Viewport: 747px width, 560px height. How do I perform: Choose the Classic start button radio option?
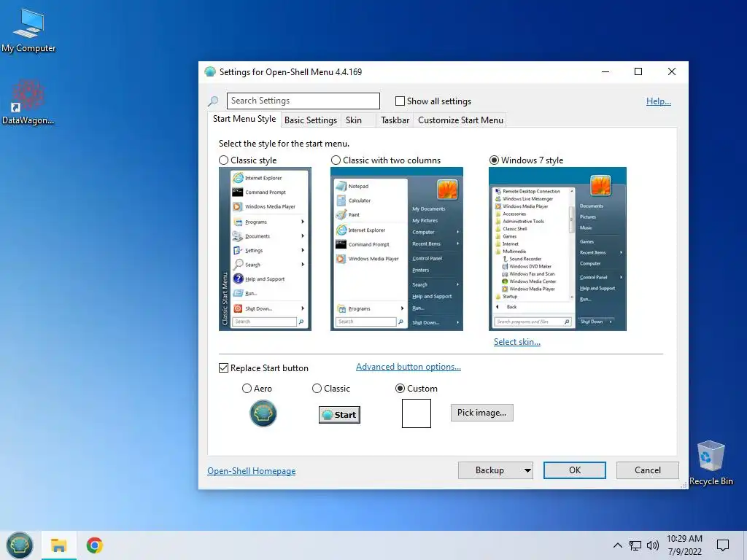point(317,388)
